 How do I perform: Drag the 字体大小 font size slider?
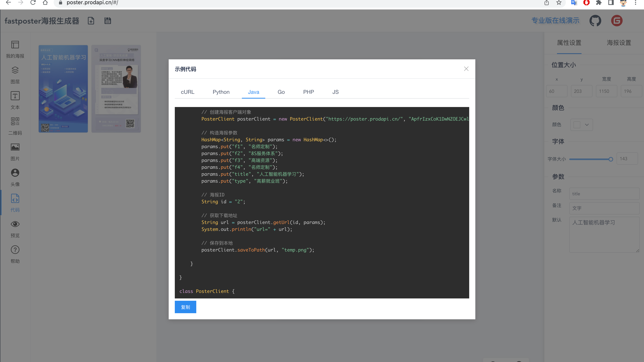click(610, 159)
